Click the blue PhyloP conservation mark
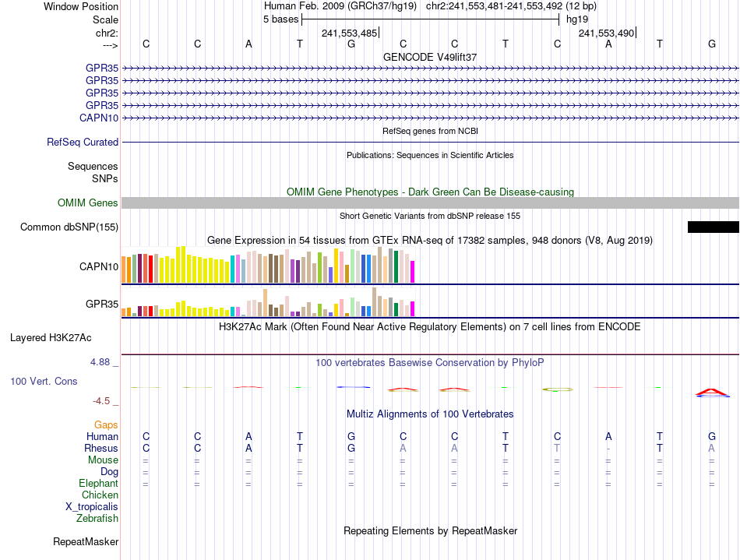740x560 pixels. pyautogui.click(x=353, y=387)
